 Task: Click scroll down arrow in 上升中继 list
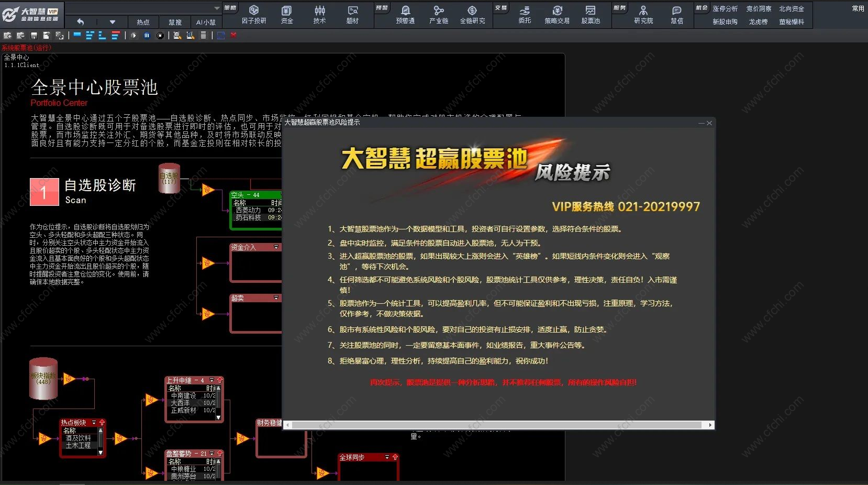coord(218,417)
